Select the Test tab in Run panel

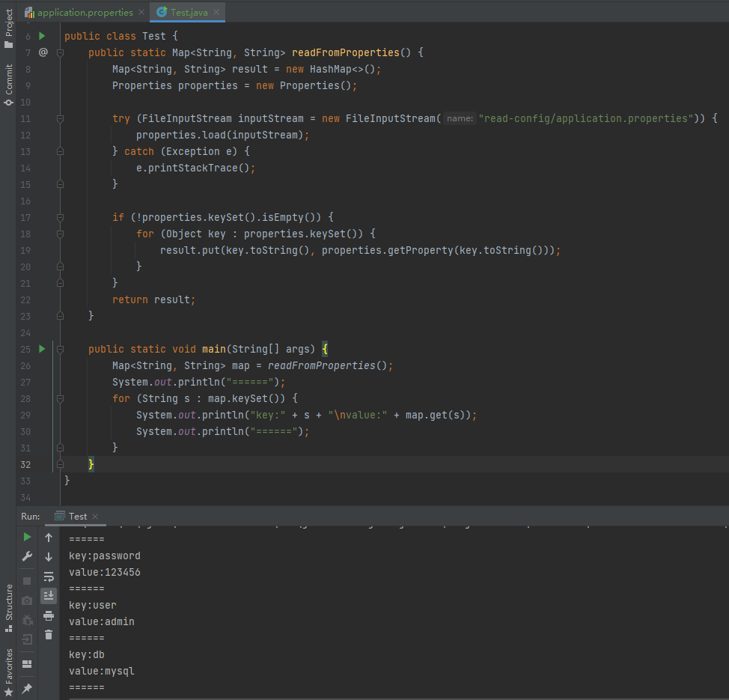pos(77,517)
